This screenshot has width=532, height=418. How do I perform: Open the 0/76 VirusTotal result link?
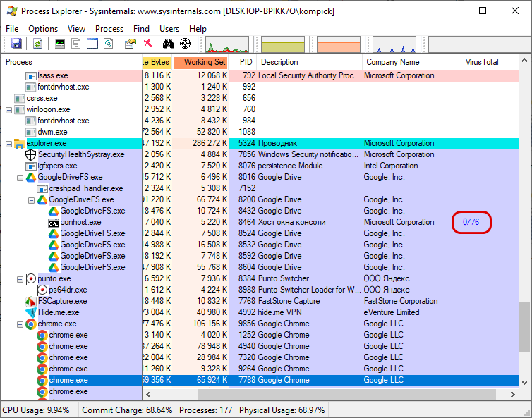(471, 222)
